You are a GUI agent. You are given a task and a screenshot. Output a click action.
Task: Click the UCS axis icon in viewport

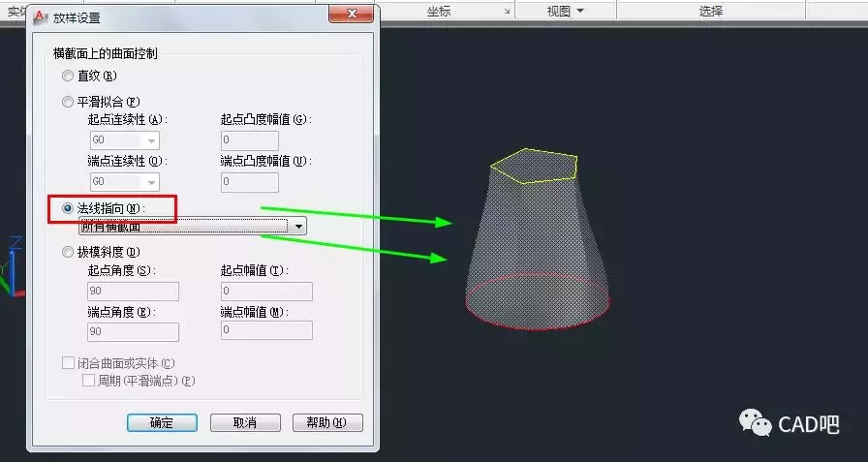14,265
